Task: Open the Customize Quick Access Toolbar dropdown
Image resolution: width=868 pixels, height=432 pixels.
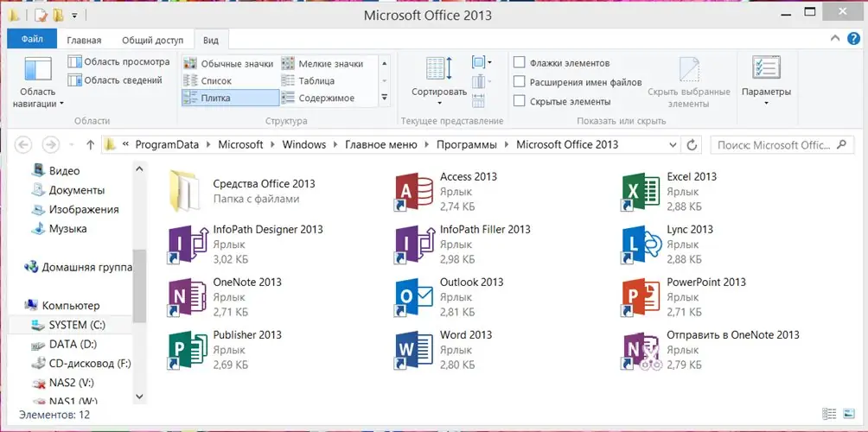Action: 74,15
